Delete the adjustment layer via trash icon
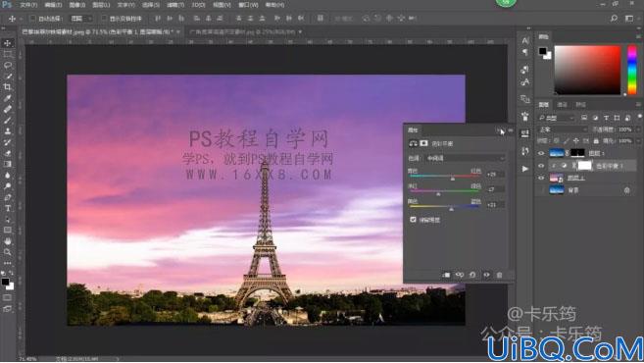Image resolution: width=644 pixels, height=363 pixels. click(500, 275)
